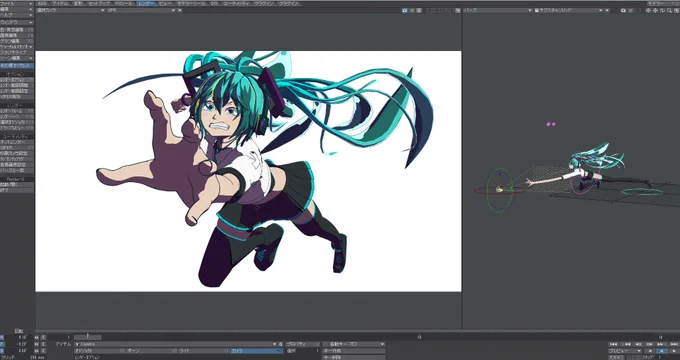Open 画像編集 (Image Editor) from the sidebar
This screenshot has width=680, height=360.
point(16,35)
